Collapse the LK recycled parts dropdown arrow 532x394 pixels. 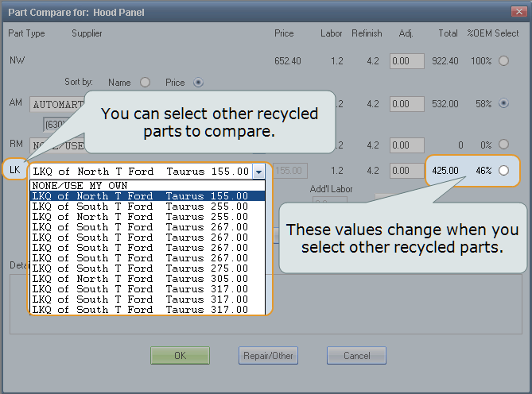tap(258, 172)
